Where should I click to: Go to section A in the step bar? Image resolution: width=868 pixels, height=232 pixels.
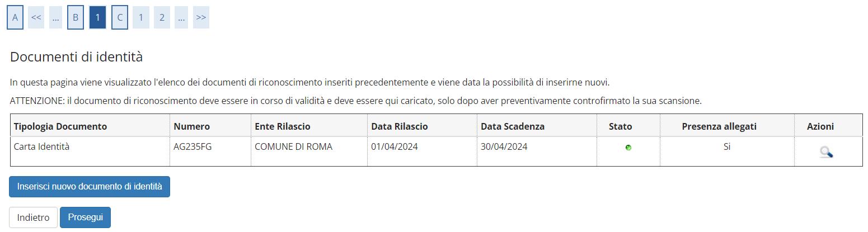tap(15, 17)
